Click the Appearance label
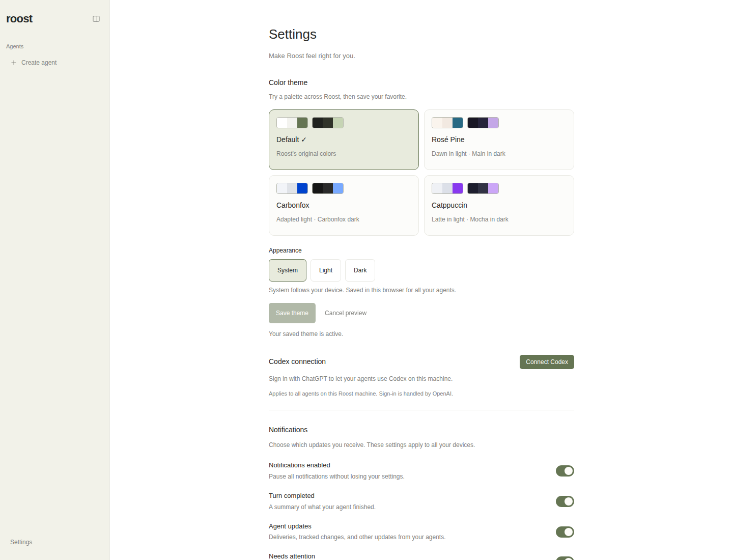 click(285, 250)
